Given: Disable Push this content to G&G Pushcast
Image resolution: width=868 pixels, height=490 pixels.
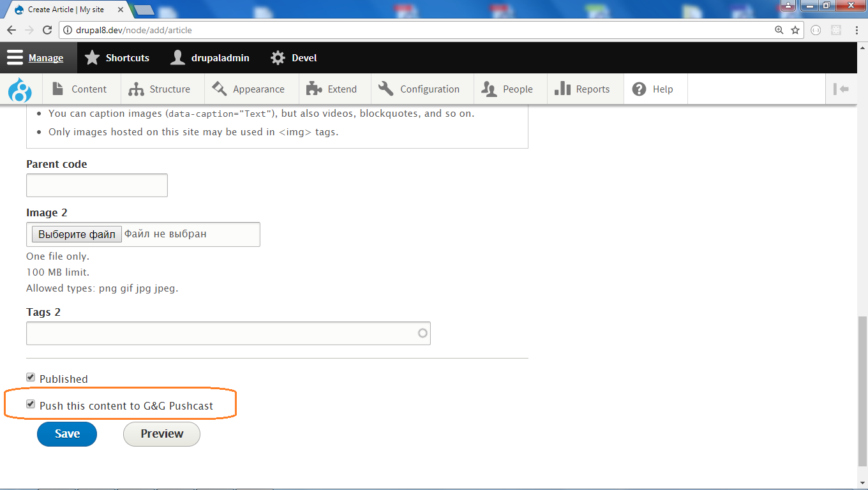Looking at the screenshot, I should [30, 403].
